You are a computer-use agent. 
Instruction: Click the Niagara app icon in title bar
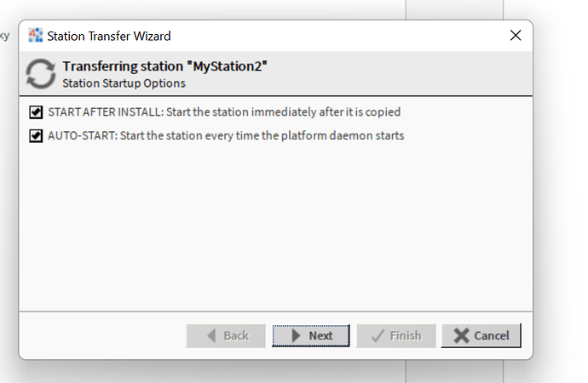coord(36,36)
